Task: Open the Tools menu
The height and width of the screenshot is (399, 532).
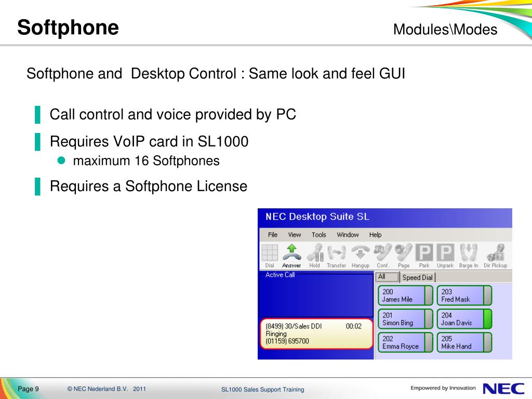Action: [318, 235]
